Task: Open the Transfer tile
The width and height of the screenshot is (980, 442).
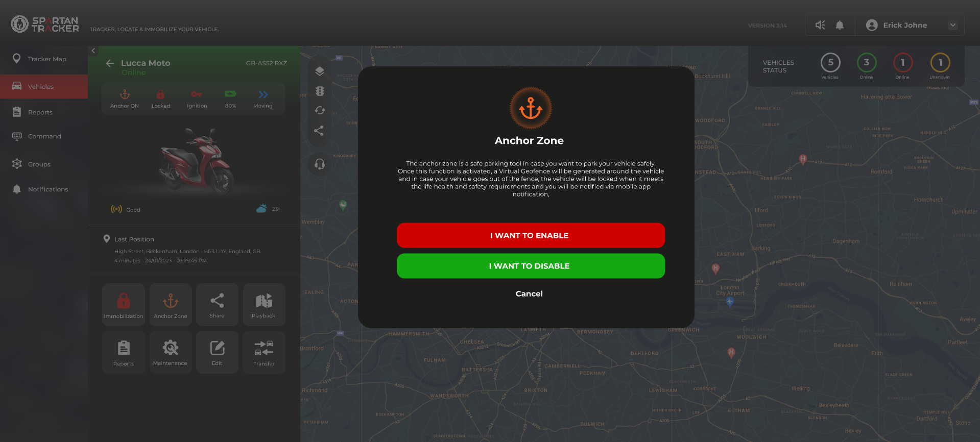Action: [x=264, y=352]
